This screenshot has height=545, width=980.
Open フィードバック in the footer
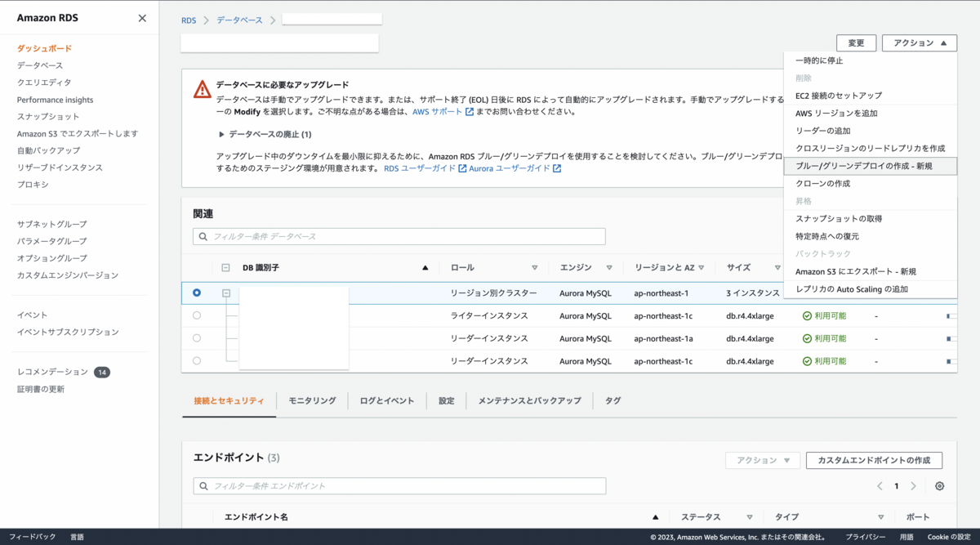(x=33, y=537)
